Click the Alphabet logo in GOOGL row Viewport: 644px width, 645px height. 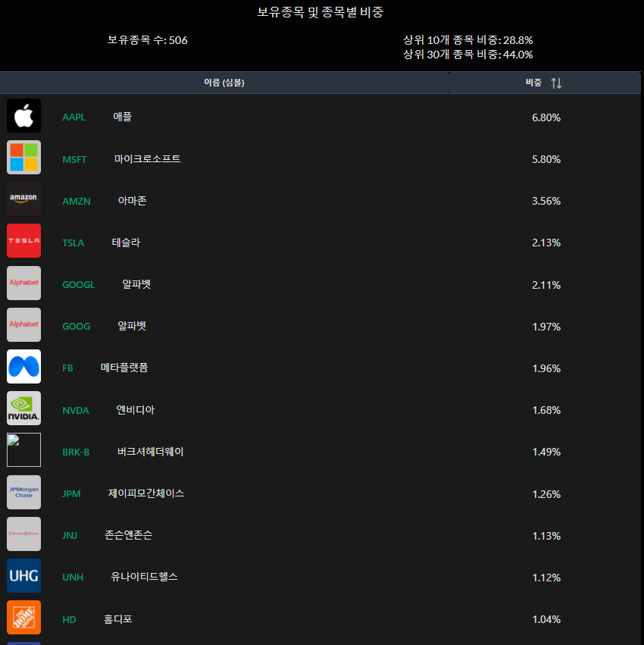point(23,283)
